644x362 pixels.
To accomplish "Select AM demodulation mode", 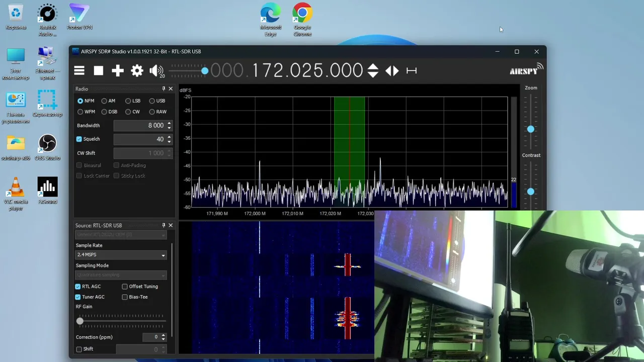I will (x=108, y=101).
